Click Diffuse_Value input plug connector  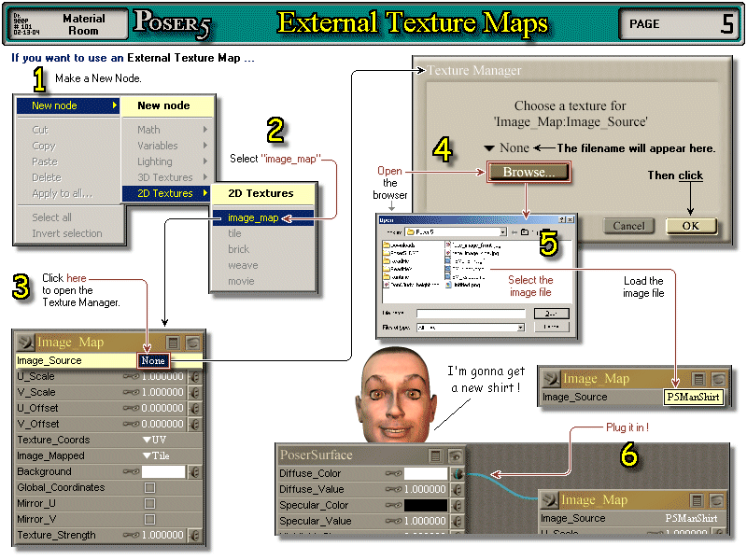458,489
